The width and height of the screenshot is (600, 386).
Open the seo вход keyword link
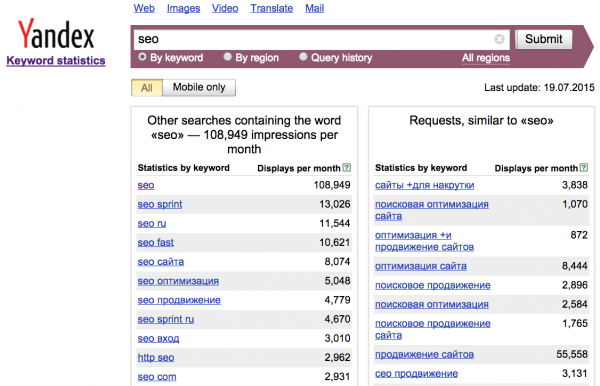click(x=158, y=339)
